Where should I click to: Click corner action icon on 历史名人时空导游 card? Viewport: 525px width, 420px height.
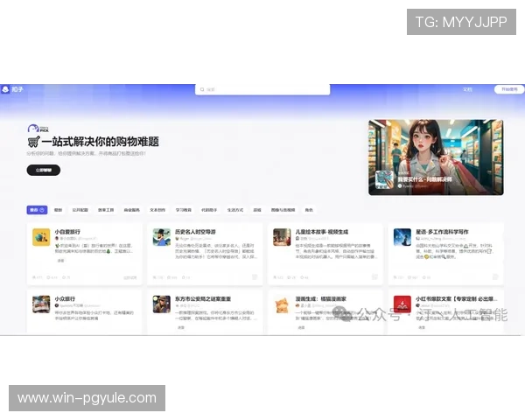click(255, 277)
